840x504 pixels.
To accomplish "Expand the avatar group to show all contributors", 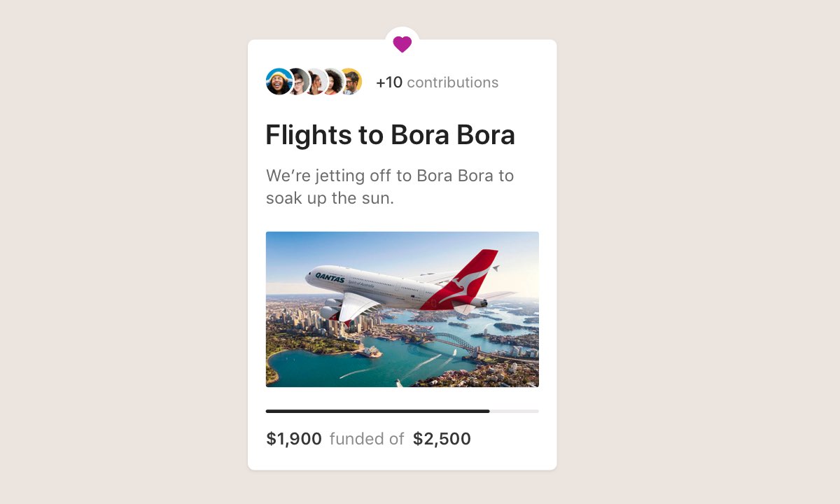I will click(x=314, y=81).
